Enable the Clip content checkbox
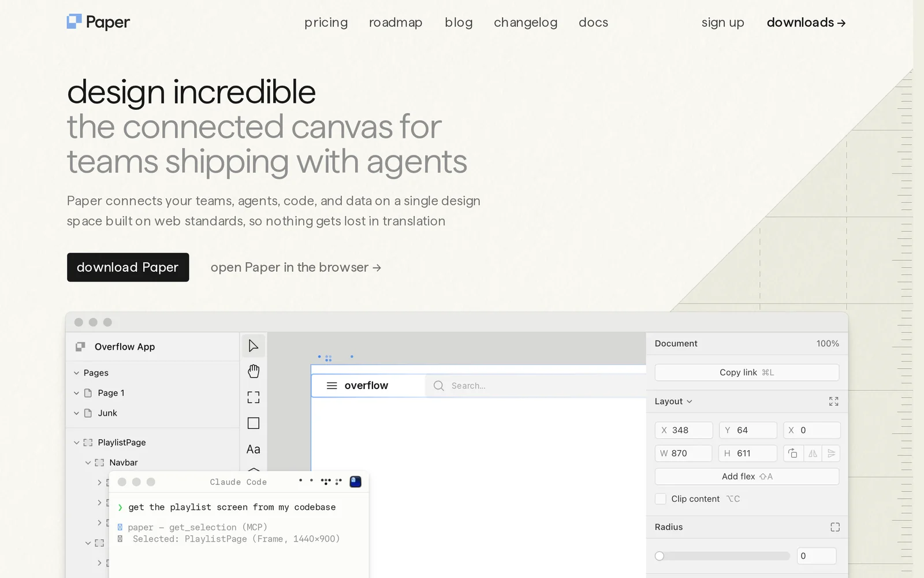The image size is (924, 578). tap(661, 499)
